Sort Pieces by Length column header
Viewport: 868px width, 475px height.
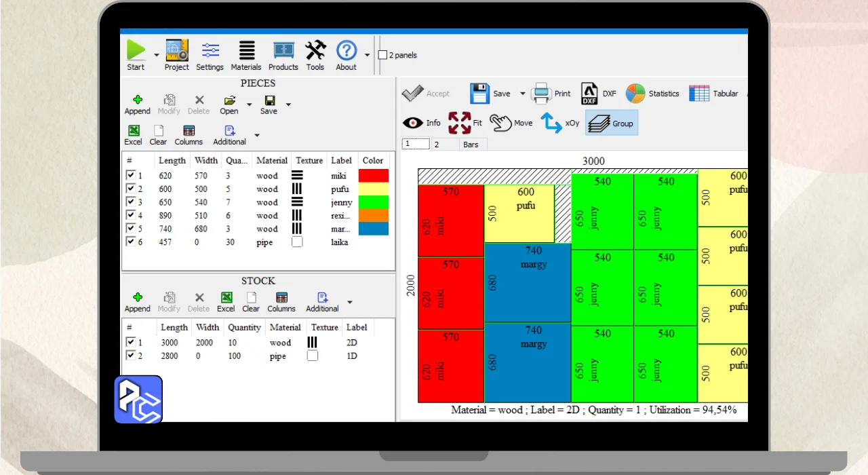pyautogui.click(x=172, y=161)
